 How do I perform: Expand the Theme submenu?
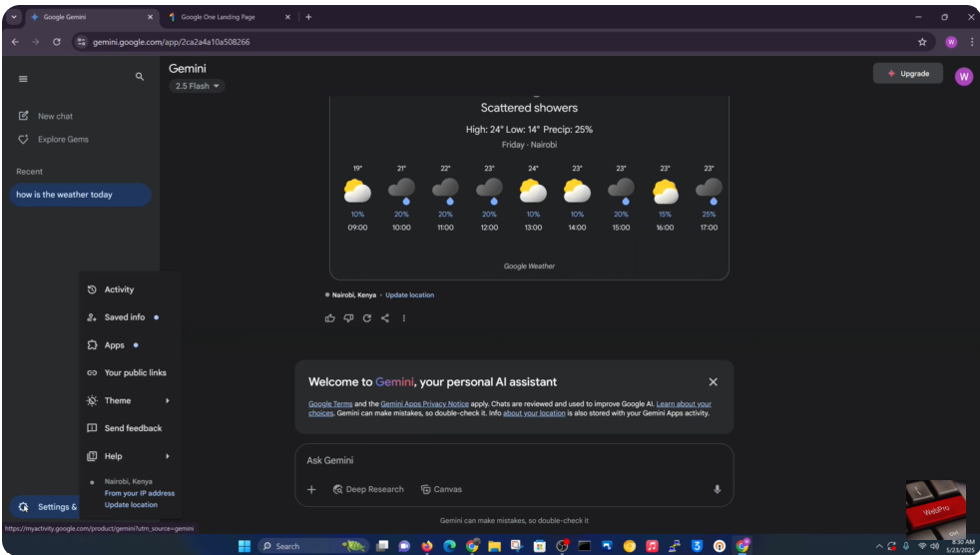pos(130,400)
